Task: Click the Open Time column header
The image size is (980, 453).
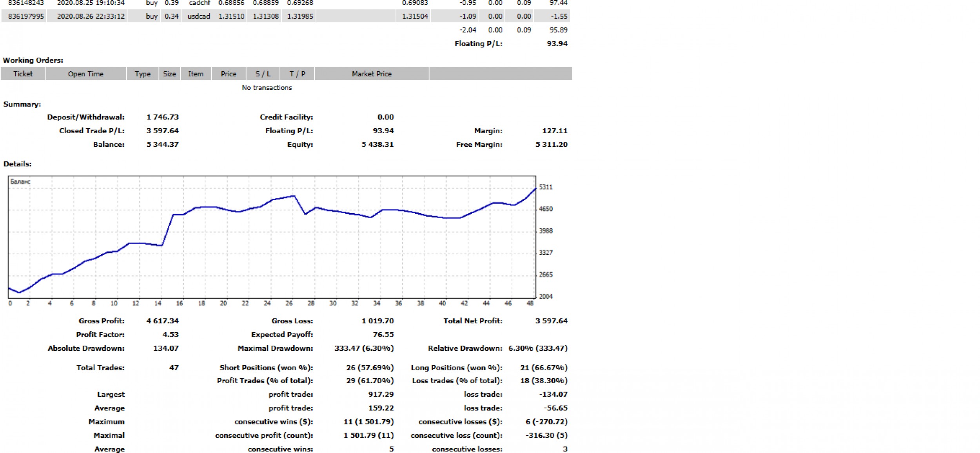Action: [x=85, y=74]
